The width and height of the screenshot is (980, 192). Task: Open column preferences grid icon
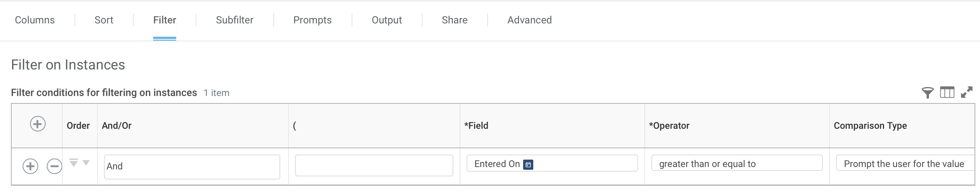(x=947, y=92)
